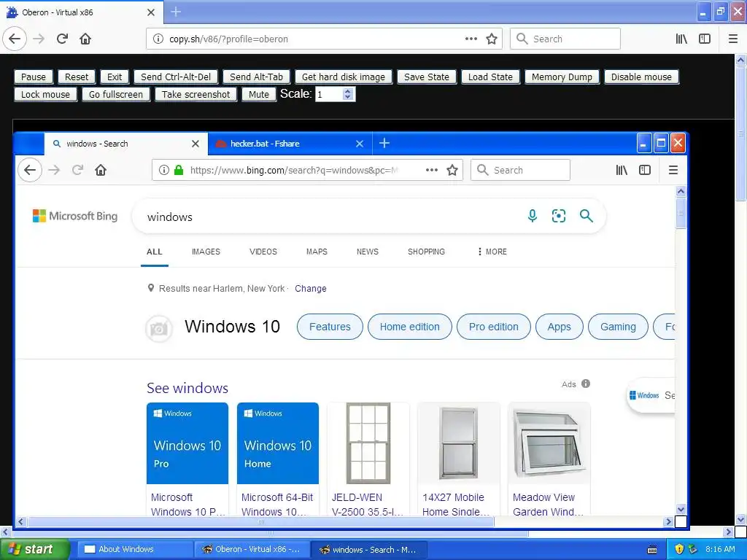Open Bing visual search camera icon
Screen dimensions: 747x560
[x=559, y=216]
